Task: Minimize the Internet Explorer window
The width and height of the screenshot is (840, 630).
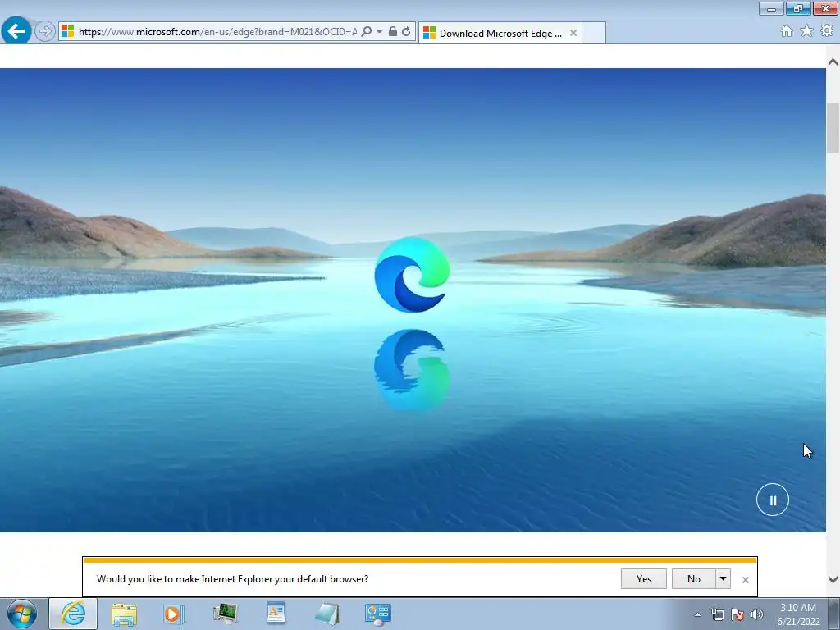Action: (771, 8)
